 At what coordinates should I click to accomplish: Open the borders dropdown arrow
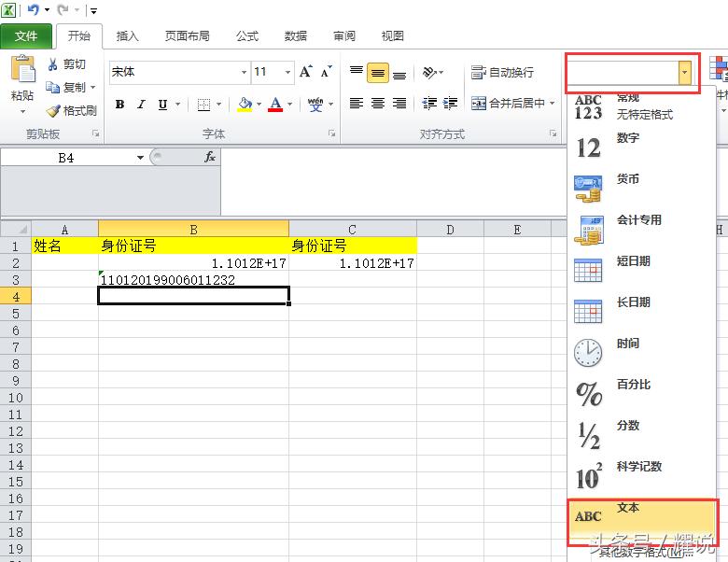218,105
